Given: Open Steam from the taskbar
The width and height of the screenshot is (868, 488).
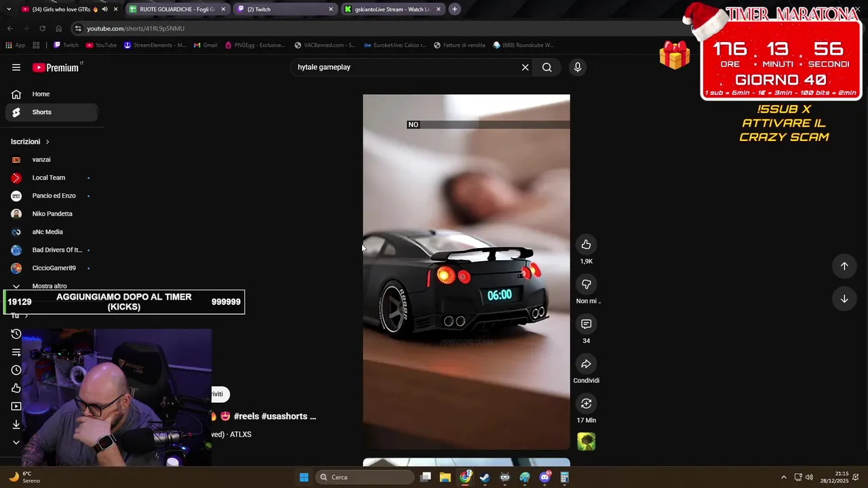Looking at the screenshot, I should pyautogui.click(x=485, y=477).
